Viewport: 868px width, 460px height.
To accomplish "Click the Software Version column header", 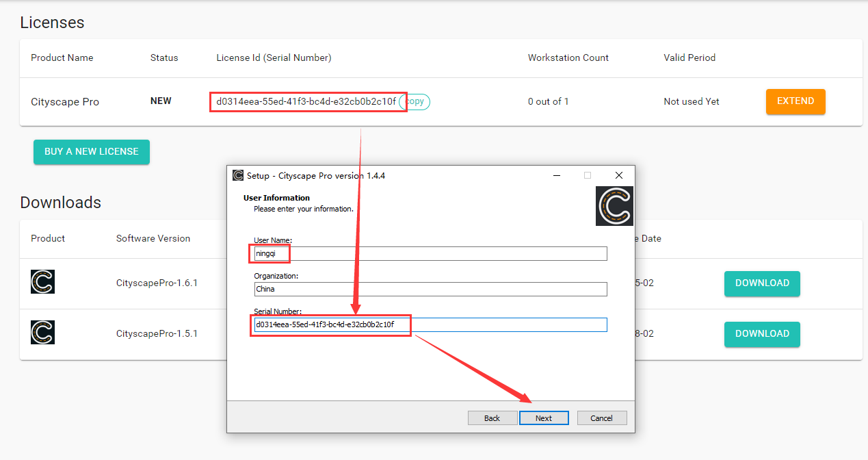I will click(x=153, y=238).
